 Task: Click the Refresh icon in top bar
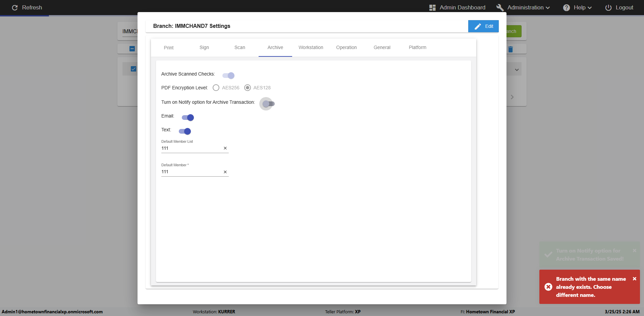(x=15, y=7)
